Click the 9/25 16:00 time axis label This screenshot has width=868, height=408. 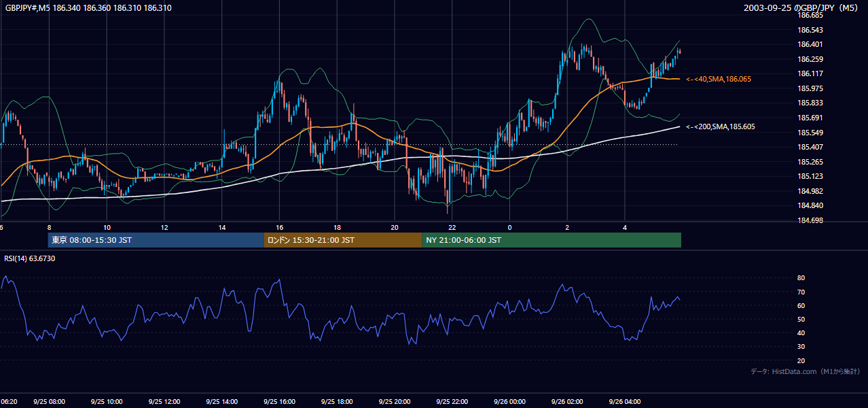(279, 402)
